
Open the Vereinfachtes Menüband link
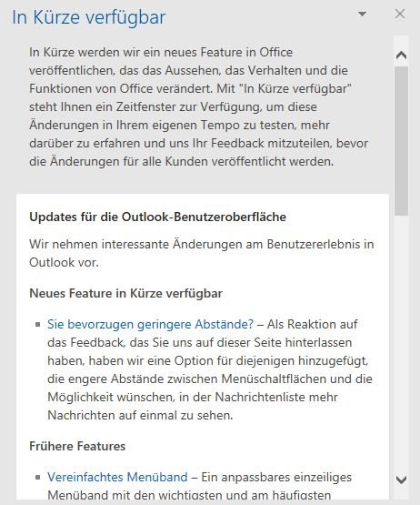[117, 477]
